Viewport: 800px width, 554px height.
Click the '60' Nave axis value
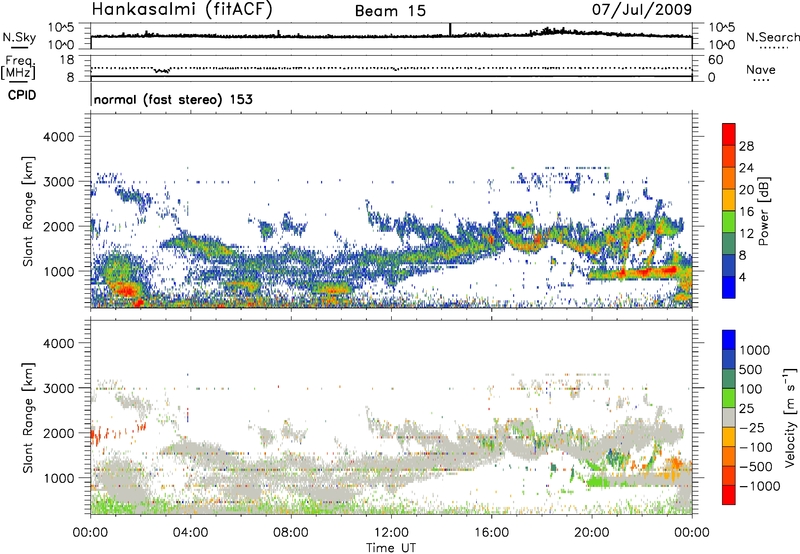(715, 60)
